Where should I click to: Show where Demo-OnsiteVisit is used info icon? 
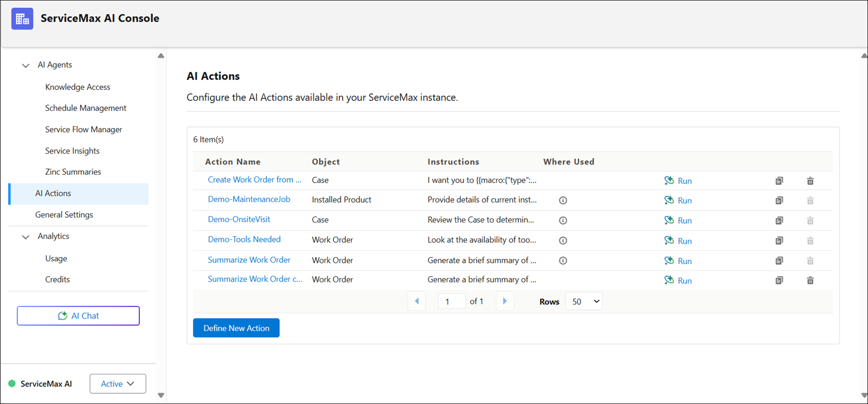pyautogui.click(x=563, y=220)
